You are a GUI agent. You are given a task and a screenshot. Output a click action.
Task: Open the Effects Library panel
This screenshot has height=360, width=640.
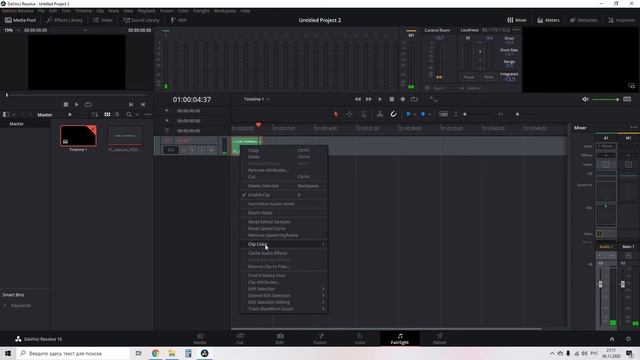pyautogui.click(x=64, y=20)
